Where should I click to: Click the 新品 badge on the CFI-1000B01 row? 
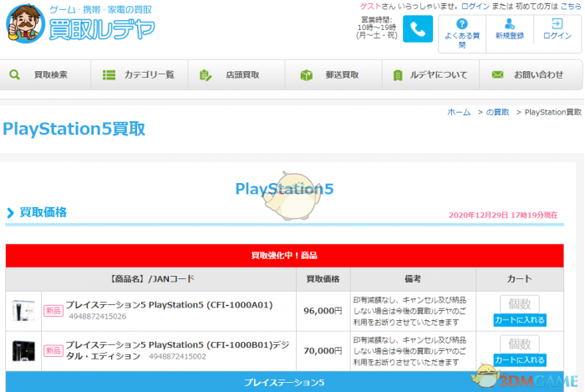[53, 350]
